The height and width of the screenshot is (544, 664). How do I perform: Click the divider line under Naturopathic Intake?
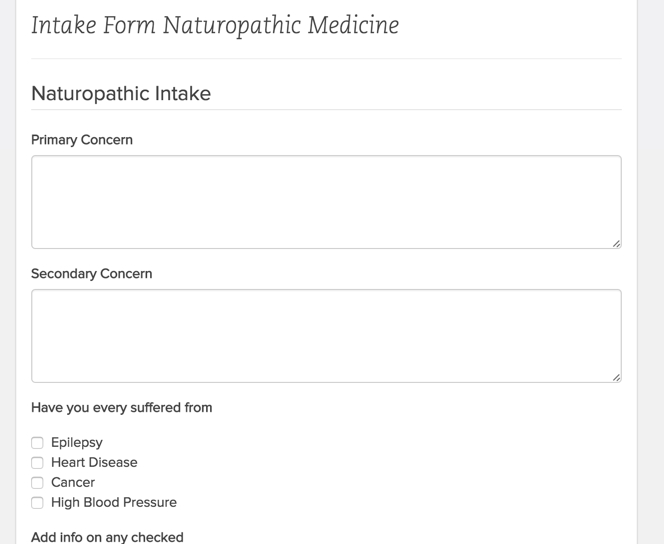326,110
